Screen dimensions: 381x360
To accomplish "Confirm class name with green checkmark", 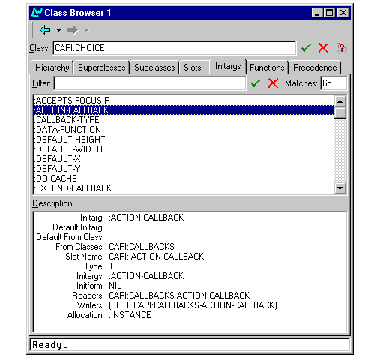I will pyautogui.click(x=306, y=48).
